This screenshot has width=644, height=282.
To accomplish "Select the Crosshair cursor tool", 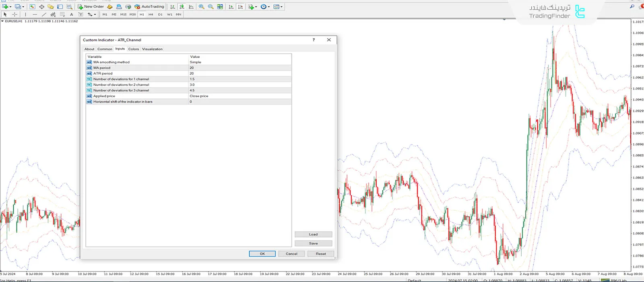I will point(14,15).
